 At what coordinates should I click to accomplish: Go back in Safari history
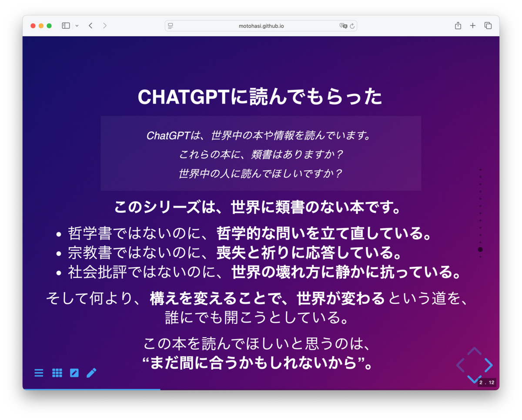90,26
